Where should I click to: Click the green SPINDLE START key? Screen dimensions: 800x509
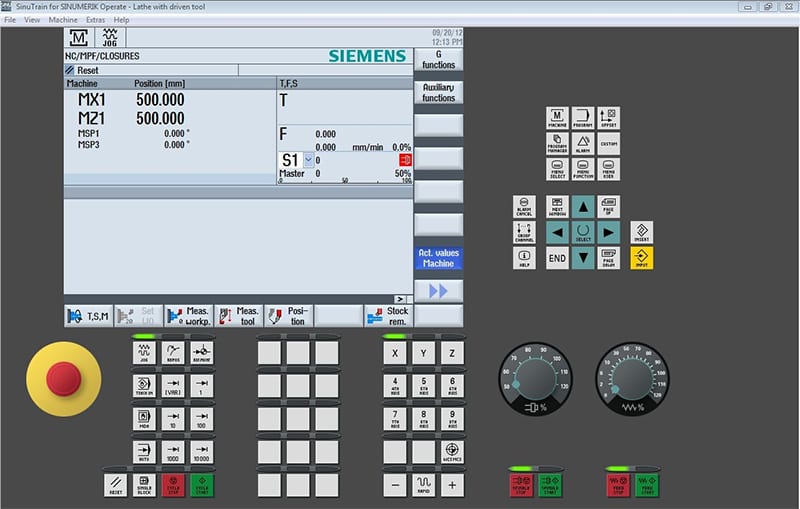pos(549,485)
